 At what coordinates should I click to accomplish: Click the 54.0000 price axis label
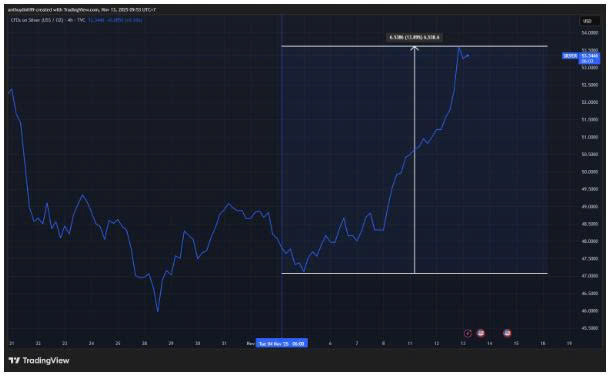point(590,33)
